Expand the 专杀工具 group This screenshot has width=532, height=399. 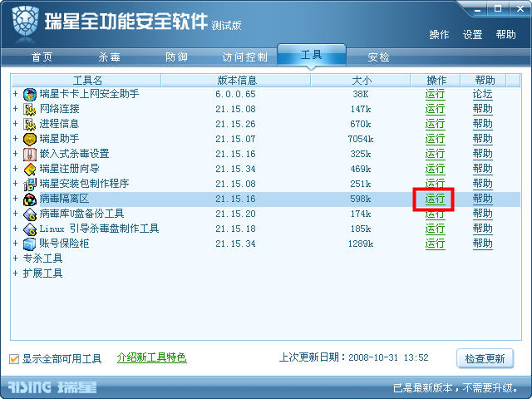tap(15, 259)
